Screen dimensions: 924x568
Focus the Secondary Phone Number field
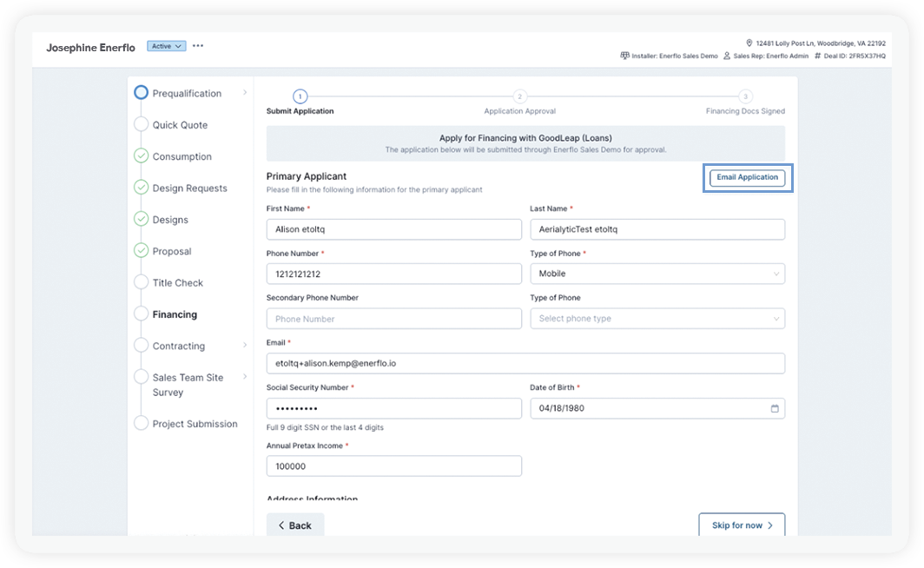pyautogui.click(x=393, y=319)
